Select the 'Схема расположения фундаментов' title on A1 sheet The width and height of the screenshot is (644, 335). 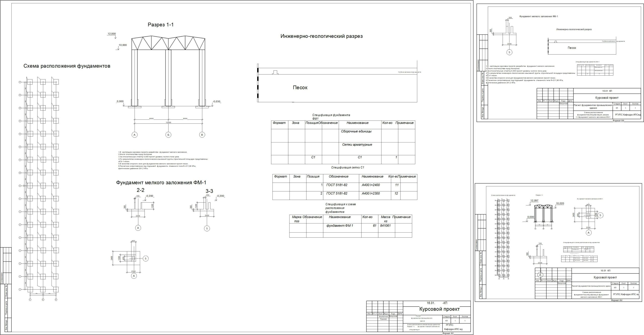pos(67,66)
